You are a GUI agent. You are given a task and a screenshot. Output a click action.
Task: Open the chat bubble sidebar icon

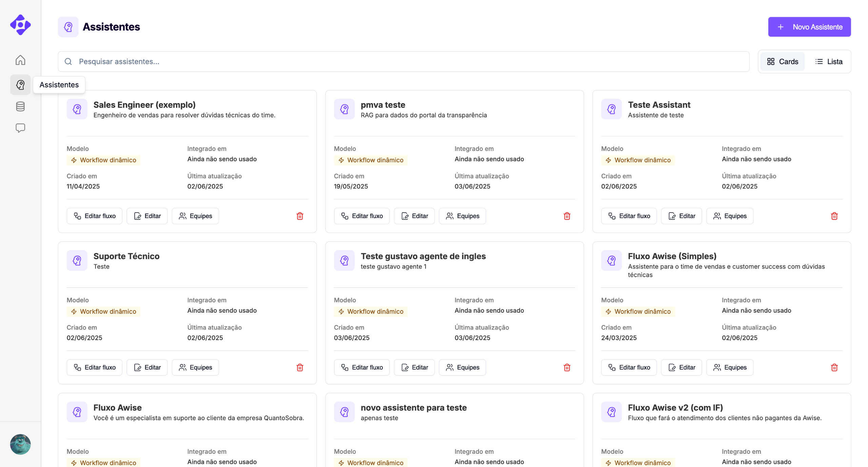click(20, 128)
